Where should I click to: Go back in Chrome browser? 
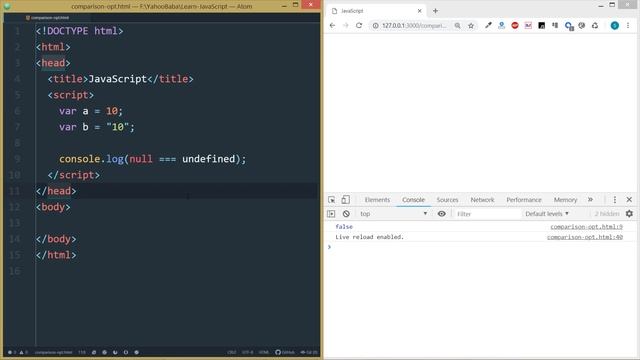click(332, 25)
